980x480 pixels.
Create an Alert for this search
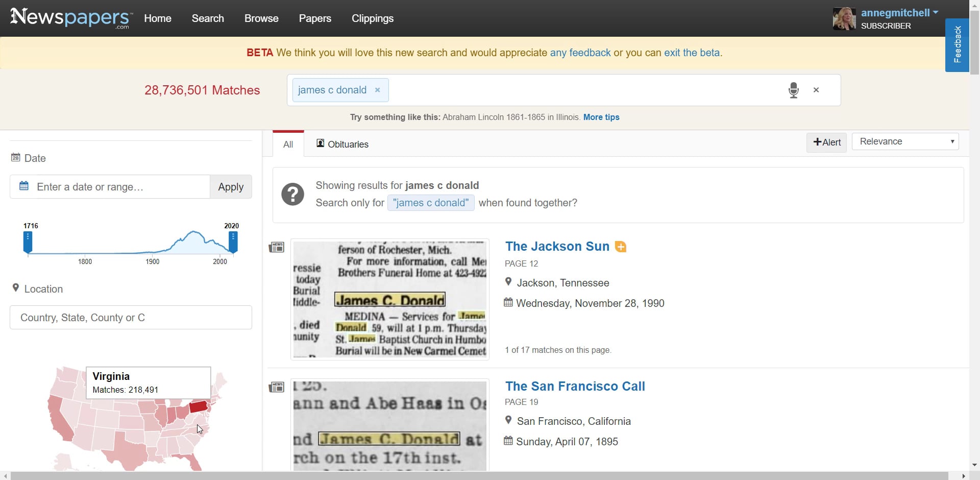pyautogui.click(x=826, y=142)
